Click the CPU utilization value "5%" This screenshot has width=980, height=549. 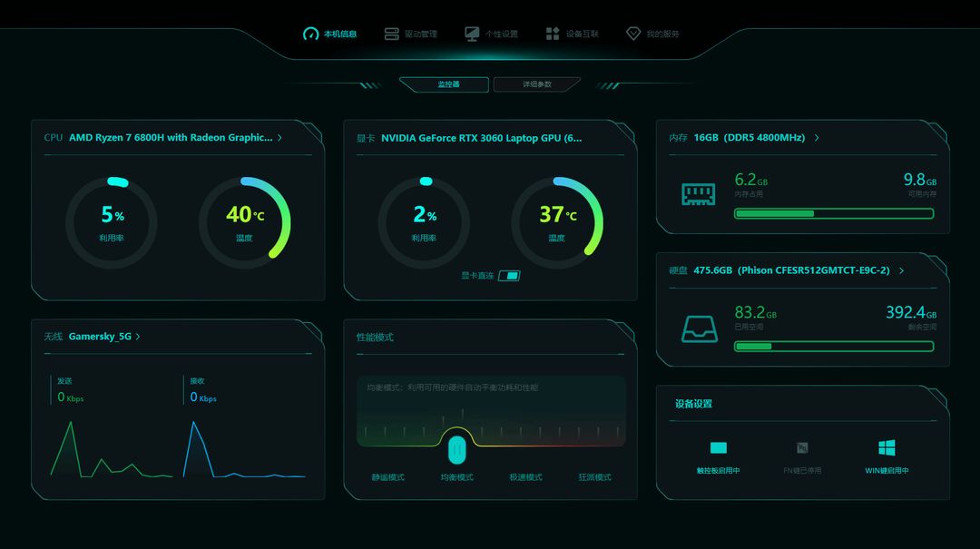coord(113,214)
